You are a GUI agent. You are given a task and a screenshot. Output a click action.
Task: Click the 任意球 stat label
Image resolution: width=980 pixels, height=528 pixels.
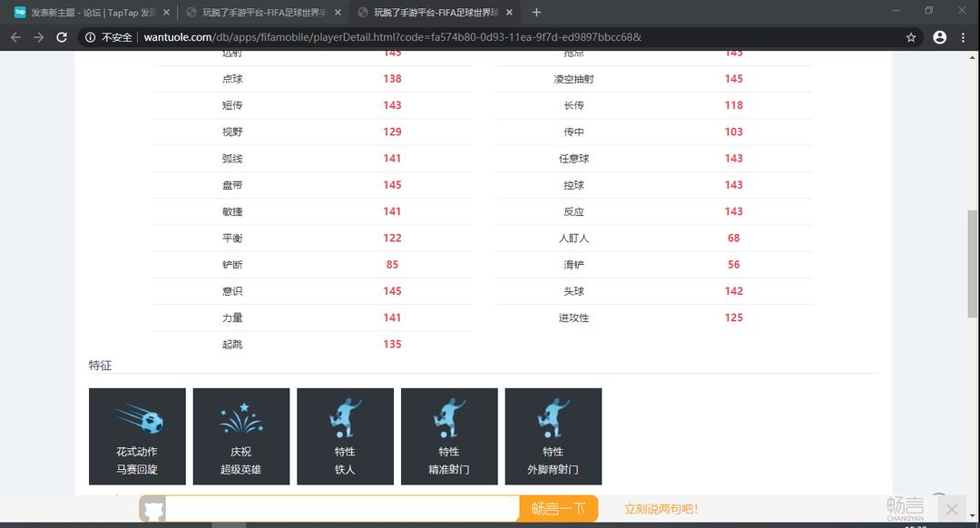point(573,158)
